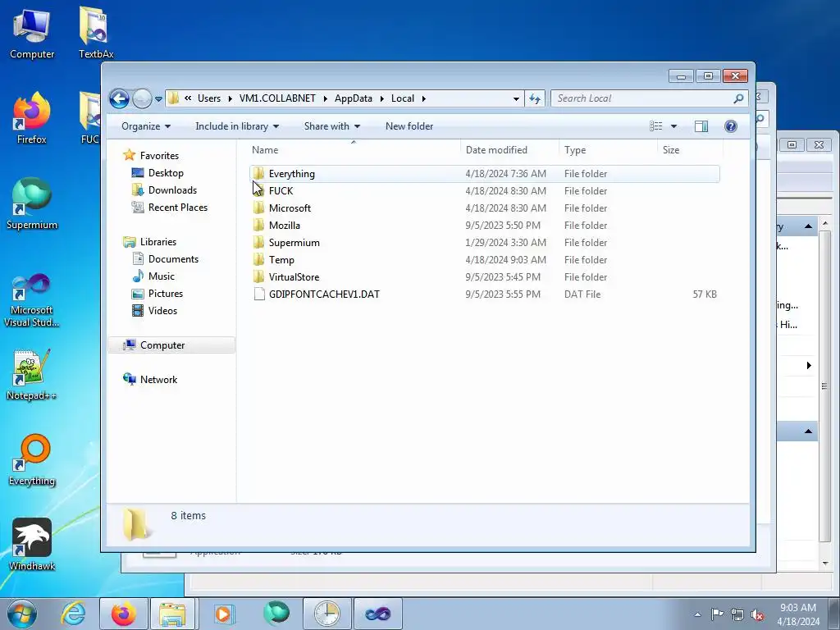
Task: Select the Temp folder icon
Action: click(258, 260)
